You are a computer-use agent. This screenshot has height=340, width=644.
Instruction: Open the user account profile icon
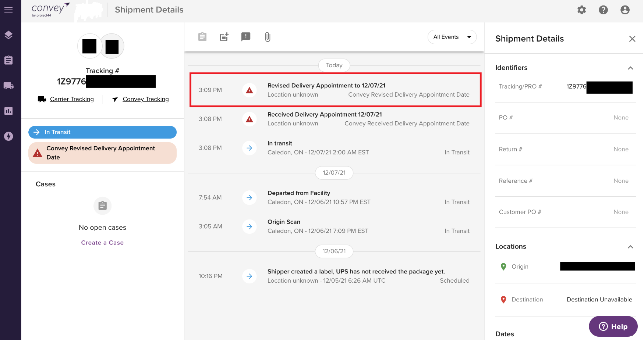click(625, 10)
